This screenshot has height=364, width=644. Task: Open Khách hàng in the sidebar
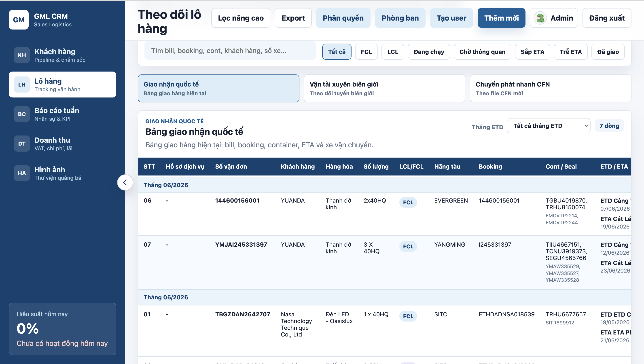click(x=63, y=55)
